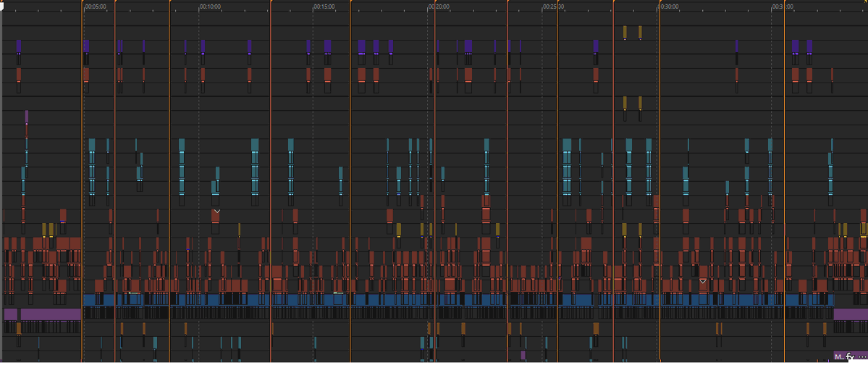
Task: Select the short purple clip at far-left edge
Action: click(11, 314)
